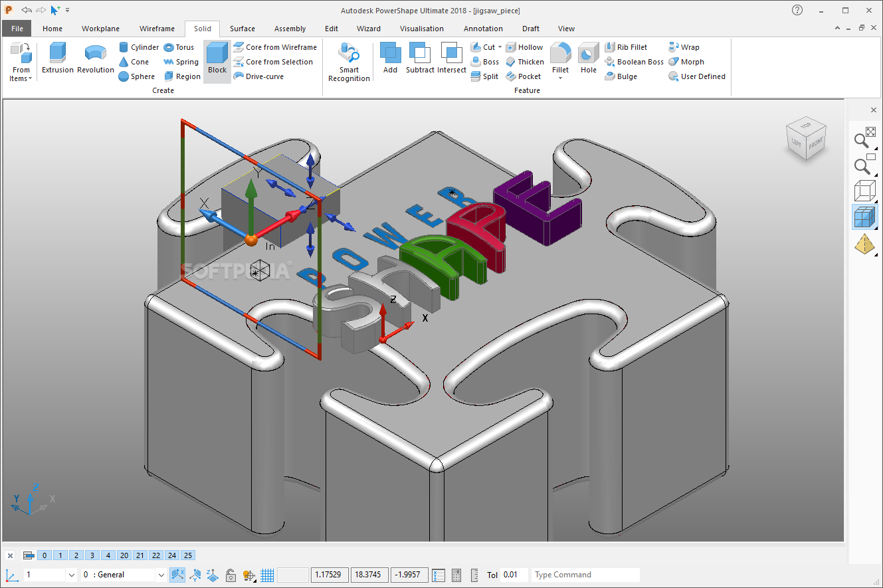Click the Subtract boolean feature
The width and height of the screenshot is (883, 588).
pyautogui.click(x=420, y=58)
